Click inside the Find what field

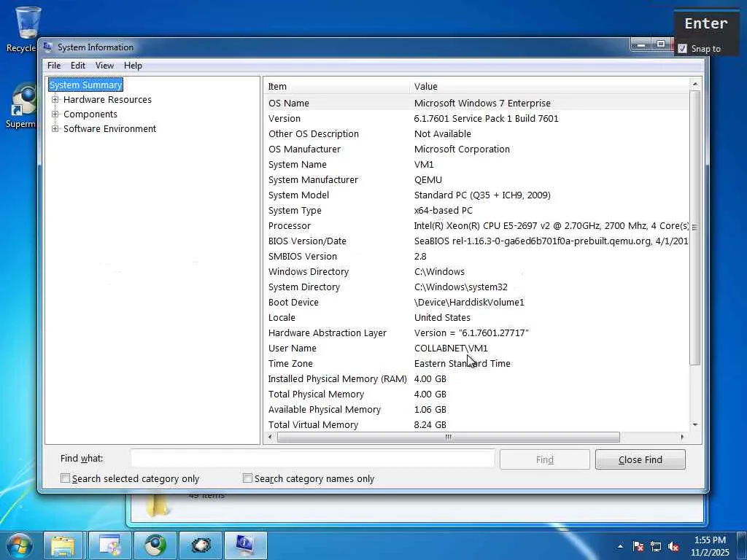click(x=312, y=459)
